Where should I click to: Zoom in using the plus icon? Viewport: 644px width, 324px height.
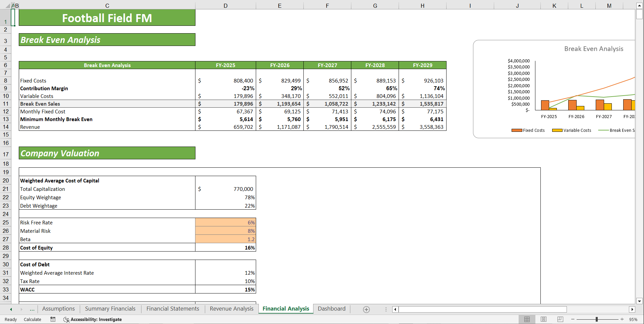622,319
